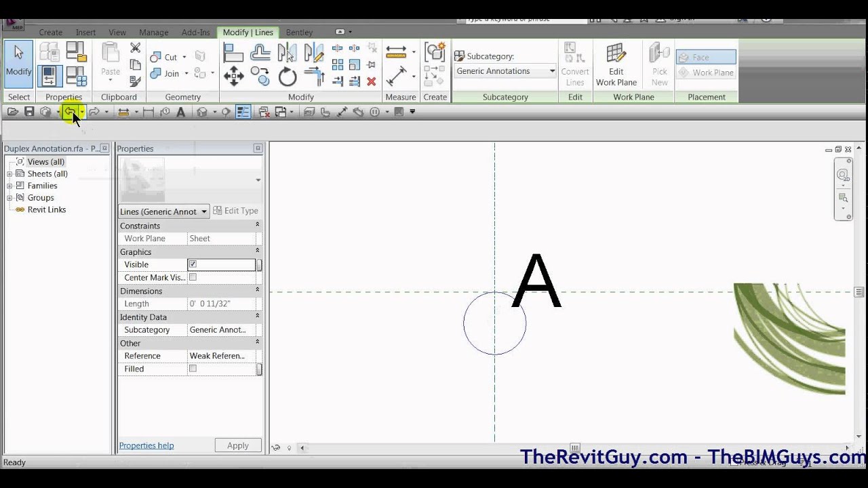Select the Align tool in Modify panel
This screenshot has width=868, height=488.
click(x=233, y=52)
